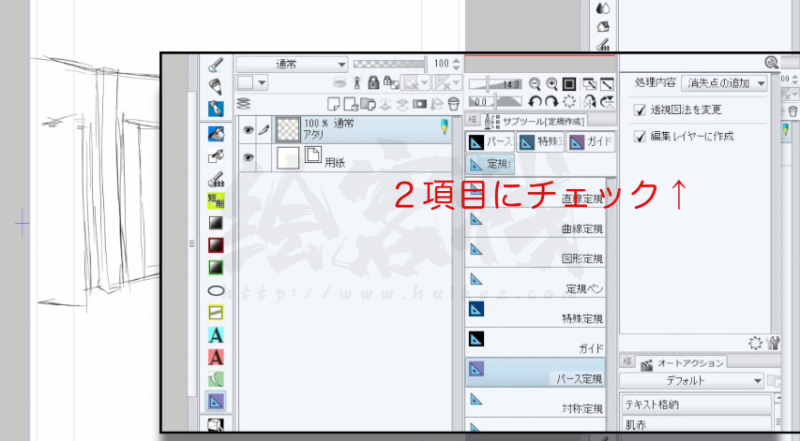800x441 pixels.
Task: Toggle visibility of the 用紙 layer
Action: (249, 157)
